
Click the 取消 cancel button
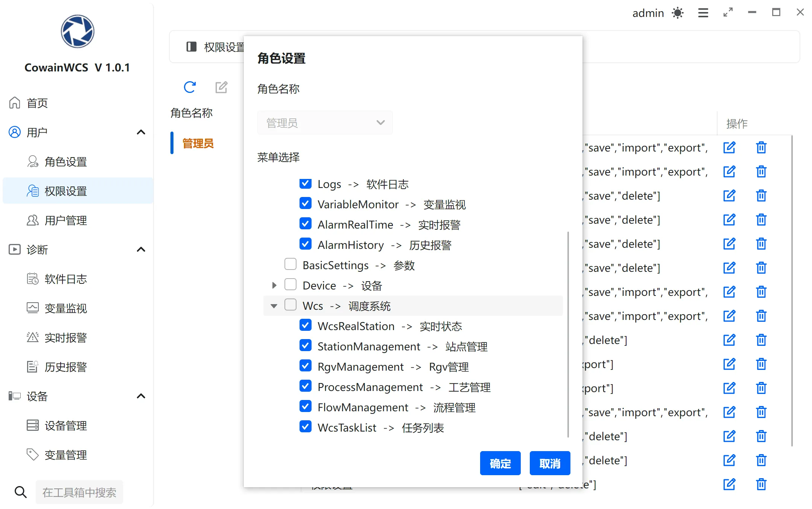tap(550, 463)
